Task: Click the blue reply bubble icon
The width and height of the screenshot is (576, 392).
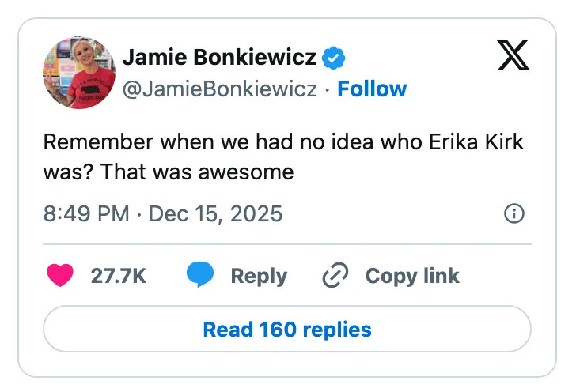Action: 201,275
